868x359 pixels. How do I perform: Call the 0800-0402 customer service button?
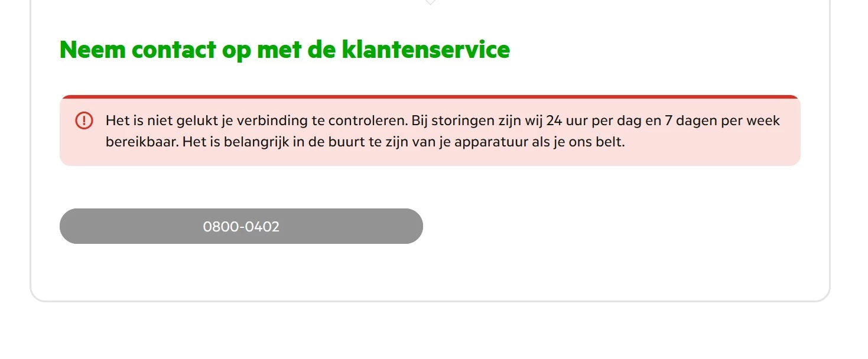[x=241, y=226]
